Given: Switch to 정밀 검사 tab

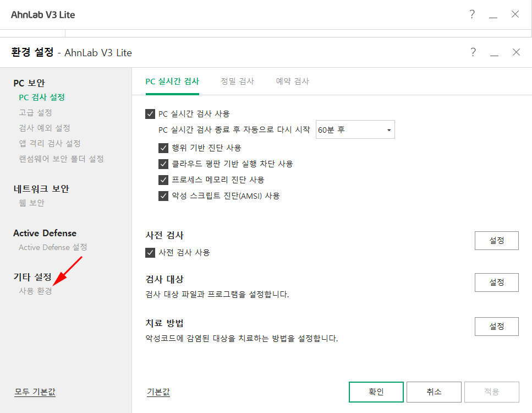Looking at the screenshot, I should point(238,81).
